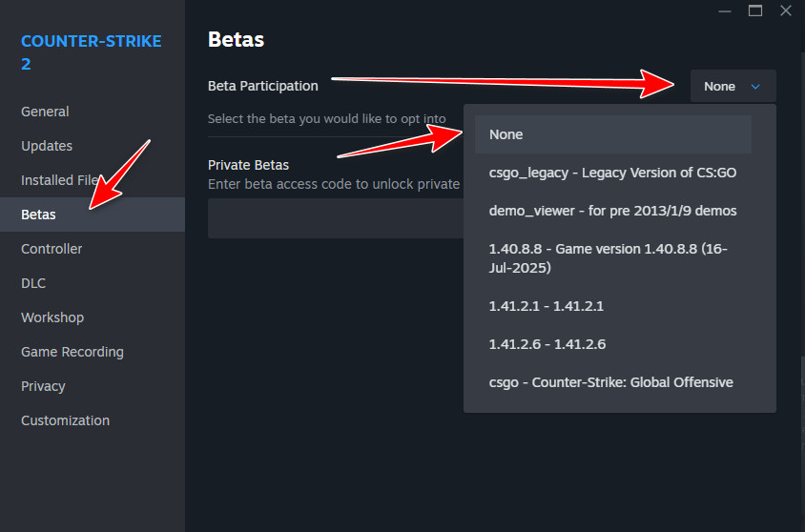Select demo_viewer for pre 2013 demos
805x532 pixels.
click(612, 211)
